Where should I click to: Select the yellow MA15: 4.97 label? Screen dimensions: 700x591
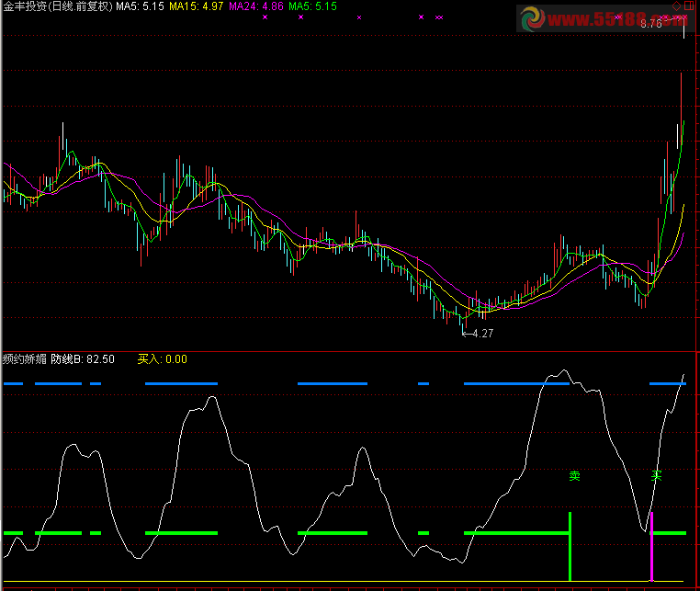pos(196,6)
